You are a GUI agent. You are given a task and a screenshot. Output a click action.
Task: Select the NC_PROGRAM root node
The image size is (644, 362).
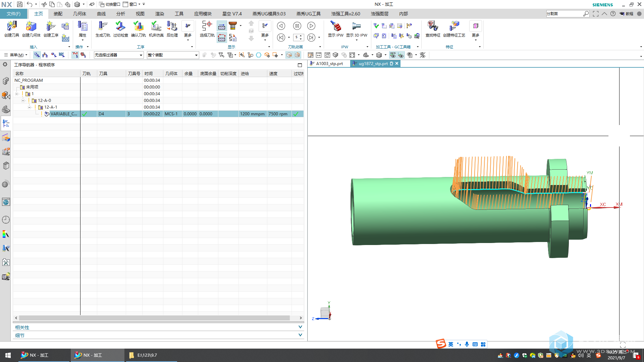point(29,80)
